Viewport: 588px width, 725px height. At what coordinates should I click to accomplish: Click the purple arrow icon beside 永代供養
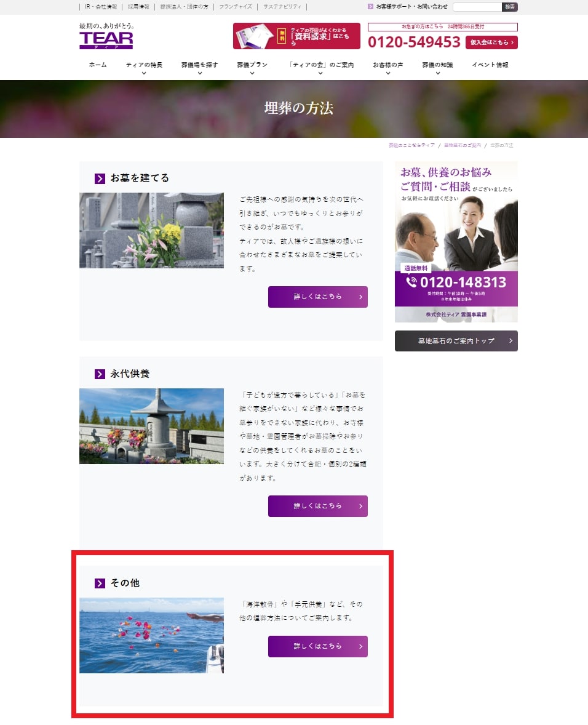point(100,374)
